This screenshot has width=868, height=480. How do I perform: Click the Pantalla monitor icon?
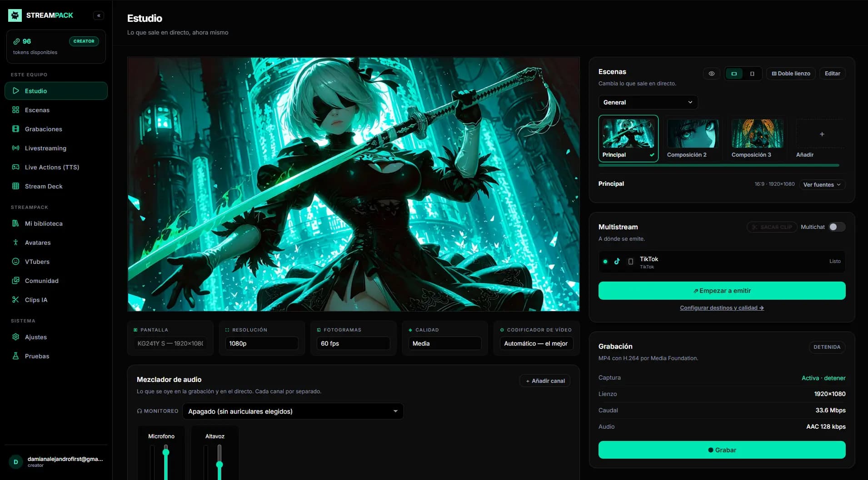[135, 330]
